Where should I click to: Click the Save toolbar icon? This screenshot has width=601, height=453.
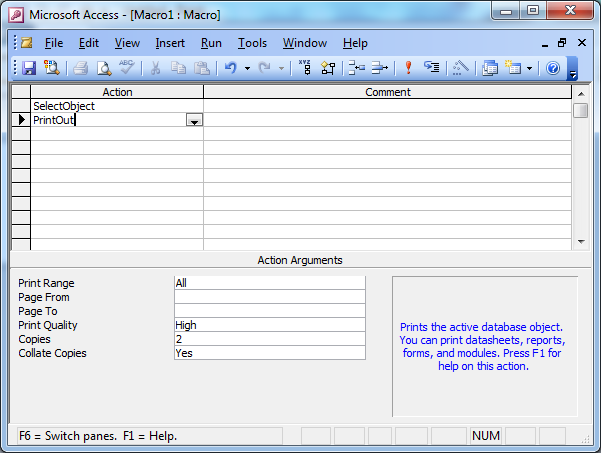pos(29,68)
